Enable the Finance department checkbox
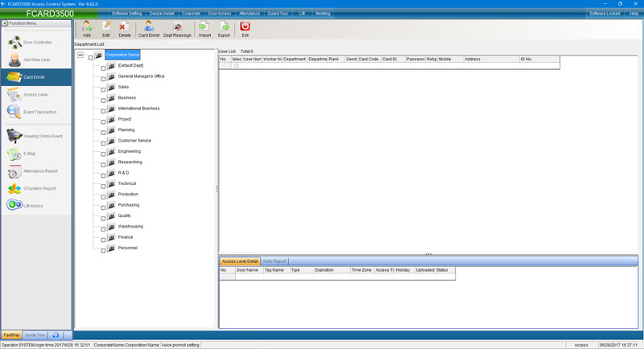 tap(103, 239)
